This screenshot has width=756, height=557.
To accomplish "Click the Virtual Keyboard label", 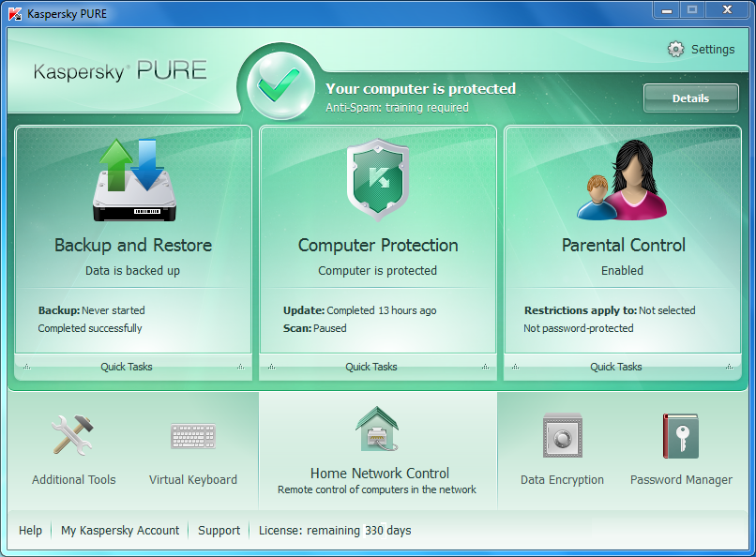I will coord(193,480).
